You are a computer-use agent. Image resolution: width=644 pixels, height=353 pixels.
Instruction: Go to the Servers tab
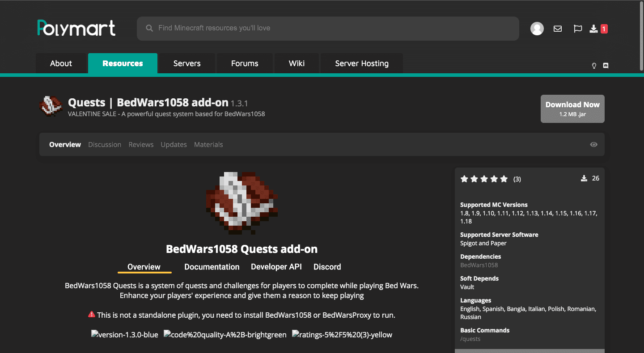[187, 63]
